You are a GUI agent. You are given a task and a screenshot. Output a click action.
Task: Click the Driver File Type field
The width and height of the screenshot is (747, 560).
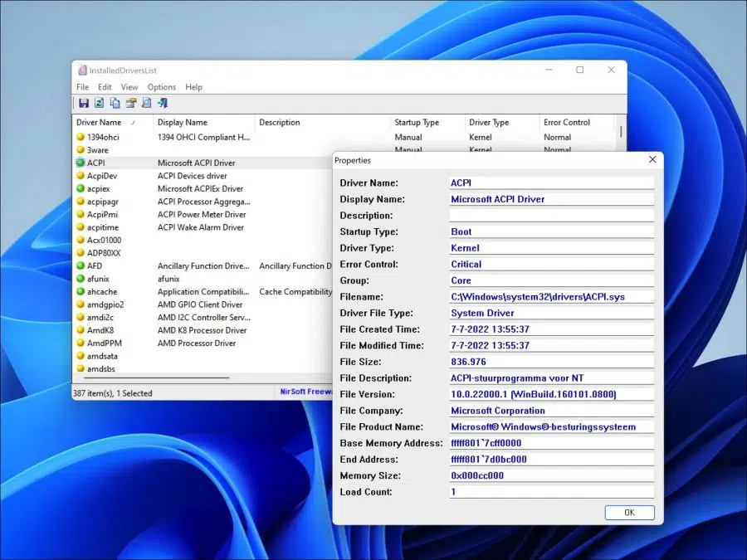[x=552, y=313]
